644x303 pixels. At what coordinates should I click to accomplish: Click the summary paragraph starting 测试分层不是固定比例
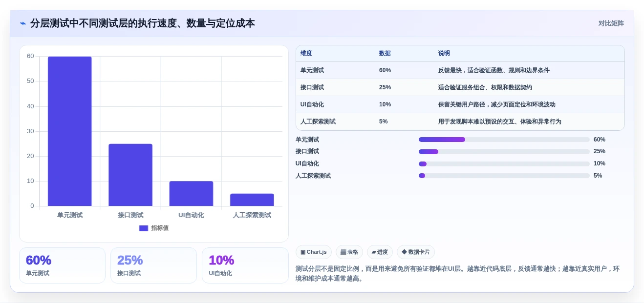(458, 274)
